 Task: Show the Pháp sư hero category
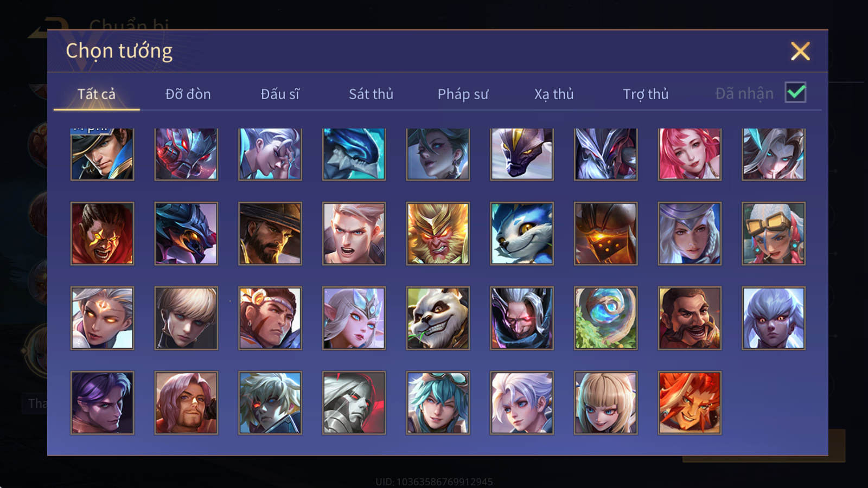click(x=463, y=94)
